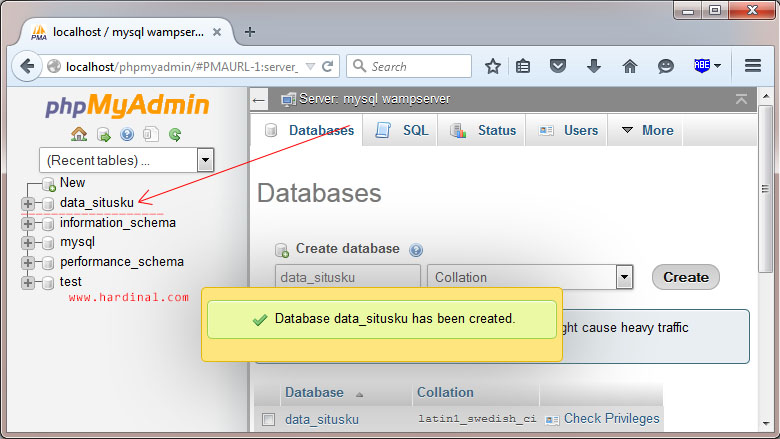Open the Firefox hamburger menu
The image size is (780, 439).
tap(753, 66)
